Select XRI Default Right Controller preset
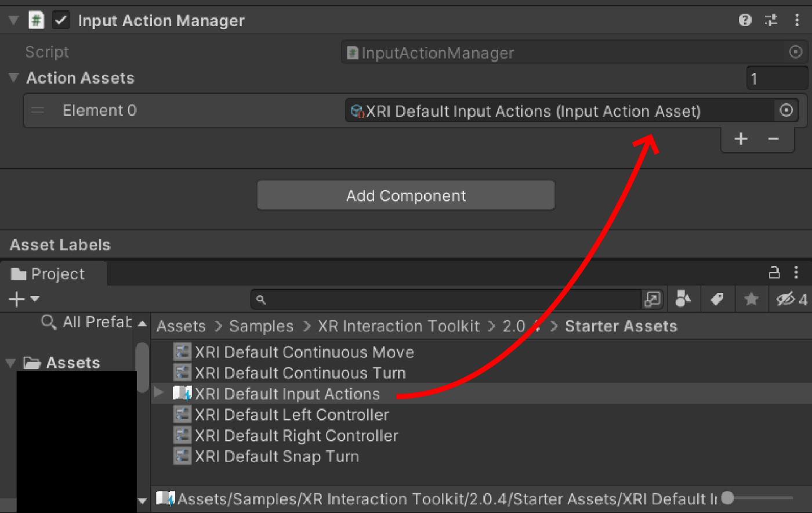 coord(296,436)
